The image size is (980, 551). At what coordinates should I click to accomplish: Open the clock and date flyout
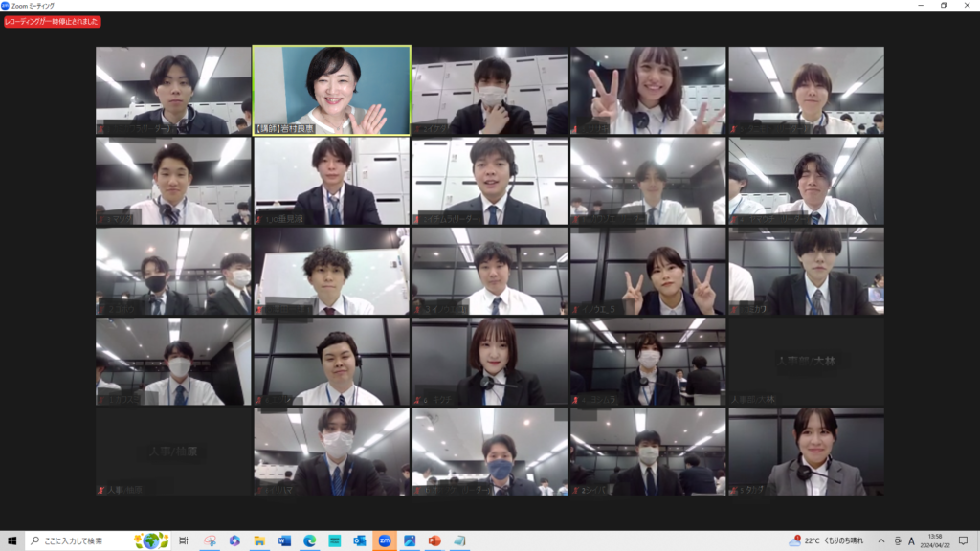[x=937, y=540]
